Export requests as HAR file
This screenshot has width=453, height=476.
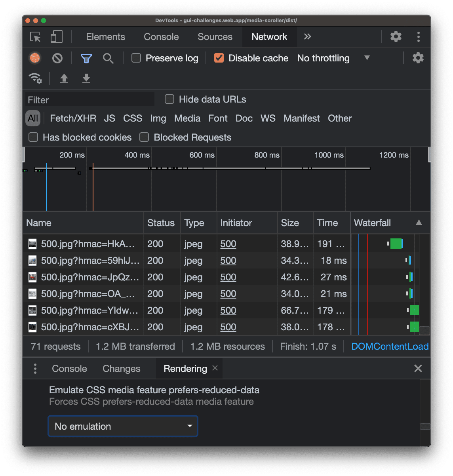[86, 78]
